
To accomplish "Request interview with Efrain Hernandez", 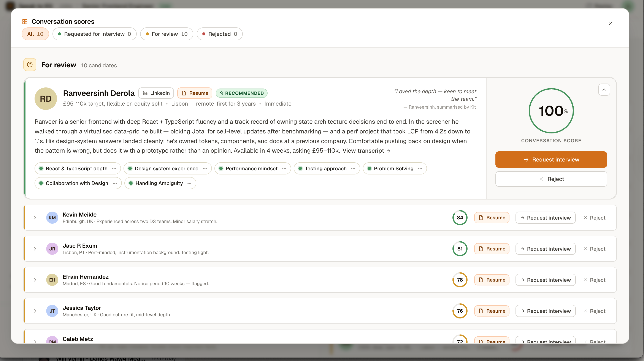I will [546, 280].
